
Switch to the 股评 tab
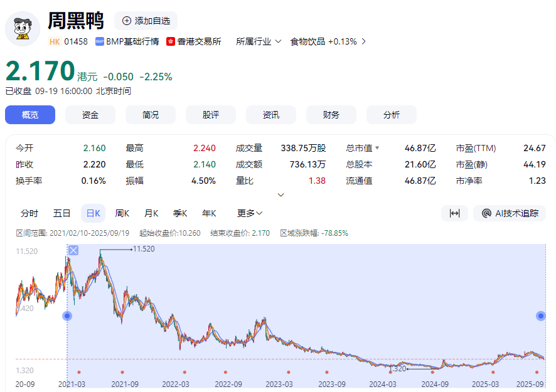point(211,115)
